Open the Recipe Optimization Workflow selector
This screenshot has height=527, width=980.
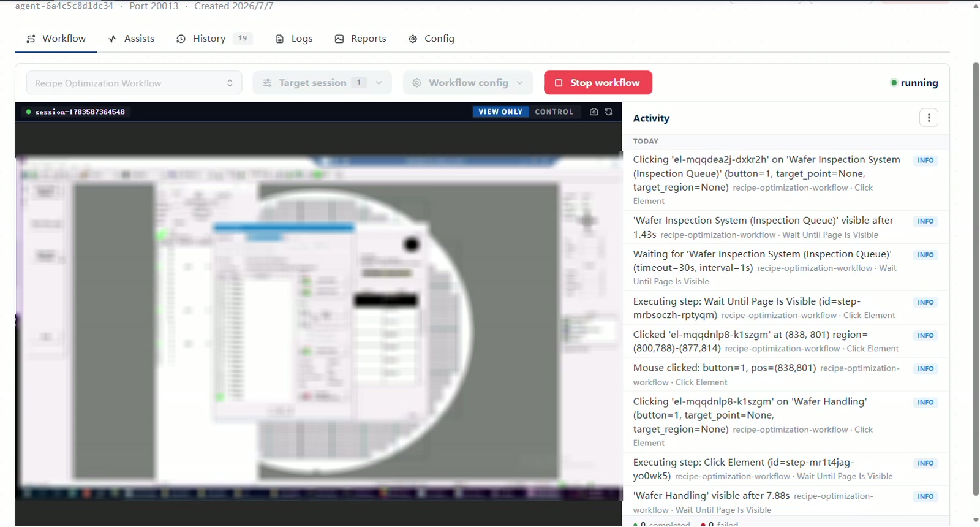pos(134,83)
